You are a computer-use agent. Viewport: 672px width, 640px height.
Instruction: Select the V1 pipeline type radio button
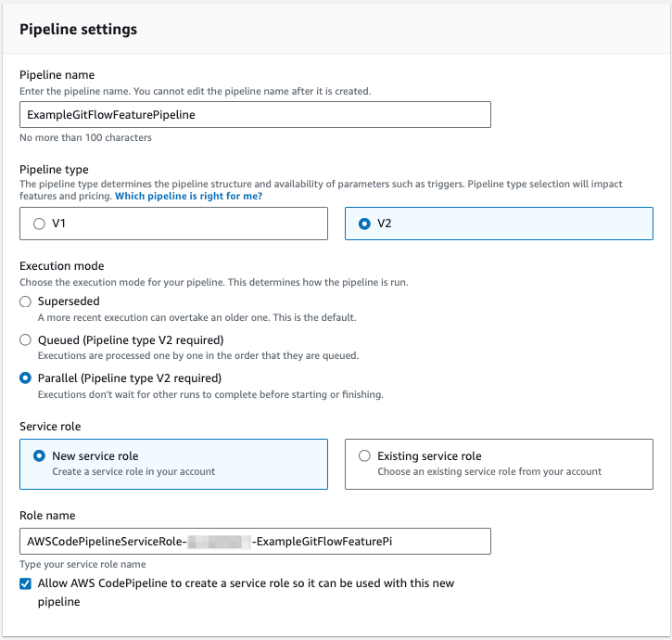point(38,224)
